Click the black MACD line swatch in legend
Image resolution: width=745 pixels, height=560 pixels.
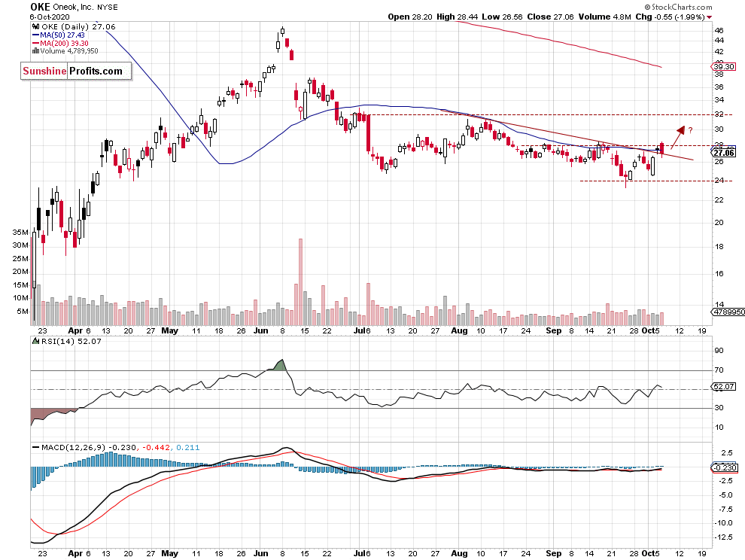tap(35, 447)
